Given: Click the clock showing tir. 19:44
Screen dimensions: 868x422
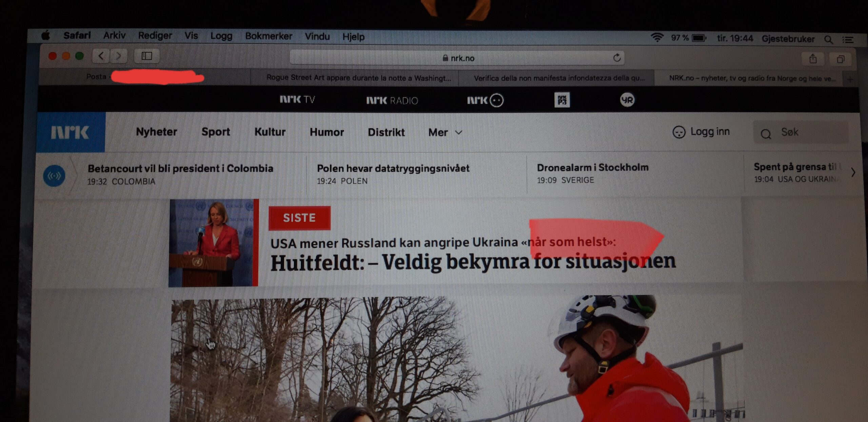Looking at the screenshot, I should [735, 38].
